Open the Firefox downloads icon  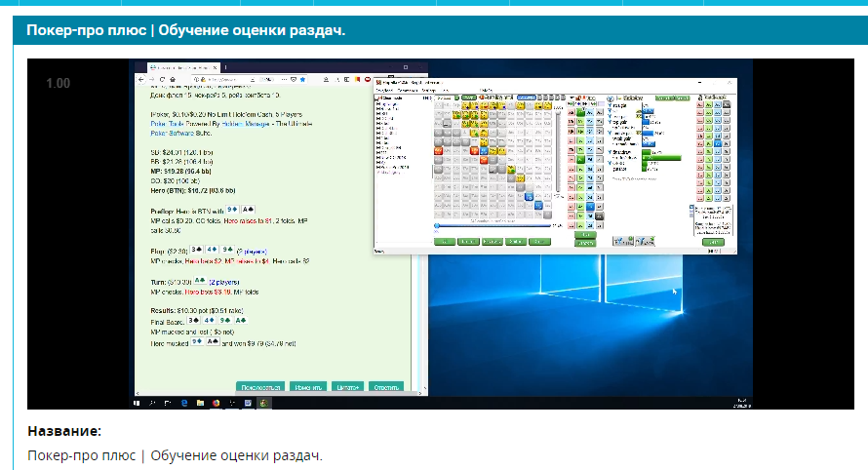pos(326,80)
